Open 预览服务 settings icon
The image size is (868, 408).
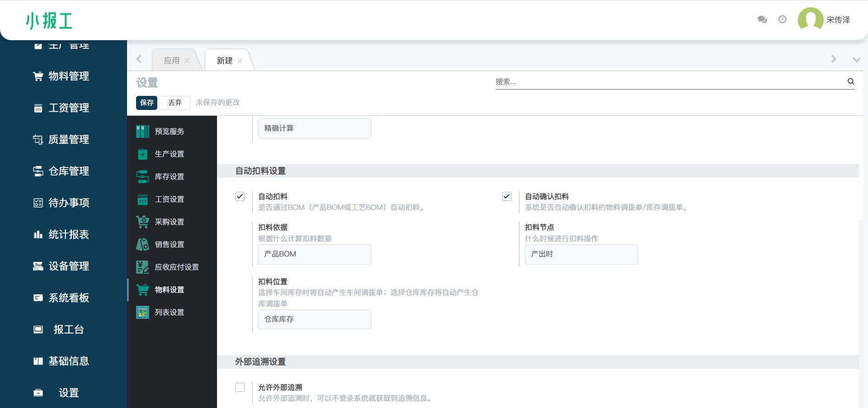pyautogui.click(x=142, y=132)
